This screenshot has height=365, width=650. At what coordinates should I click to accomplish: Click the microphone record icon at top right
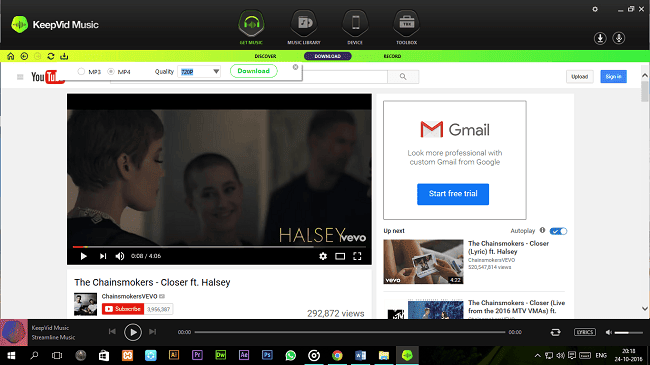pos(619,38)
